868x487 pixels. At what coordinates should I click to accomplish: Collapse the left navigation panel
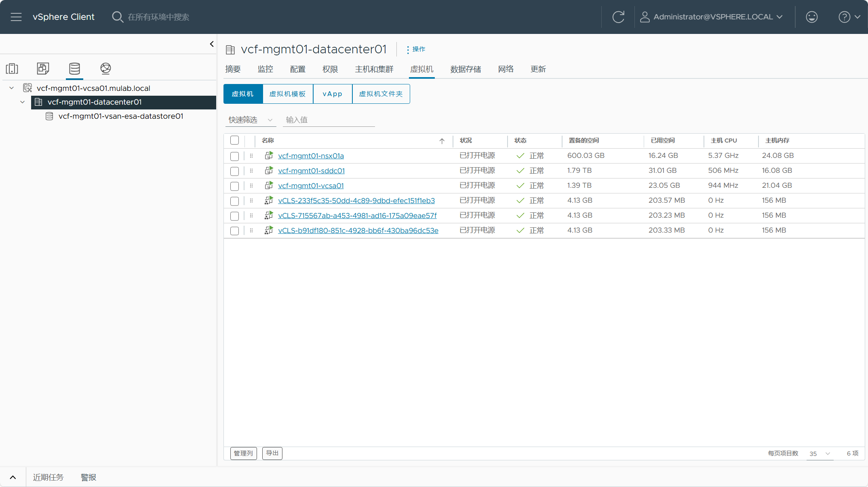pos(212,44)
